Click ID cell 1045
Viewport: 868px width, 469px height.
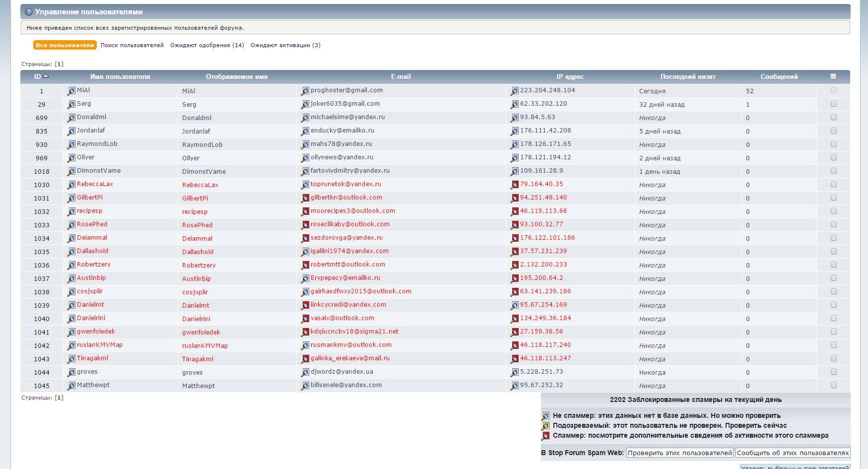click(x=42, y=386)
